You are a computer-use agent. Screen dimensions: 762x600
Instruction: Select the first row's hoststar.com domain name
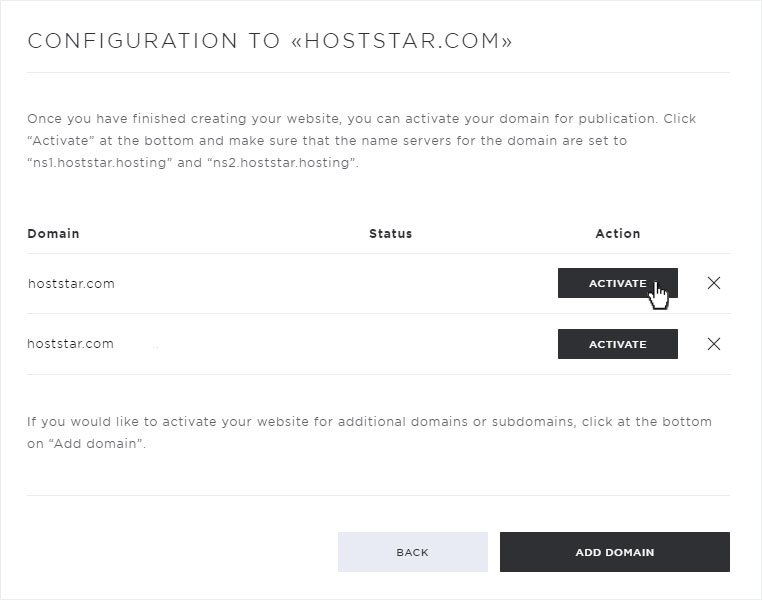(x=71, y=284)
